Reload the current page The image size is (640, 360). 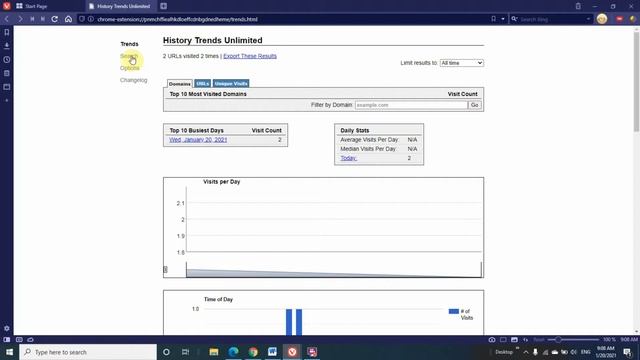(54, 19)
